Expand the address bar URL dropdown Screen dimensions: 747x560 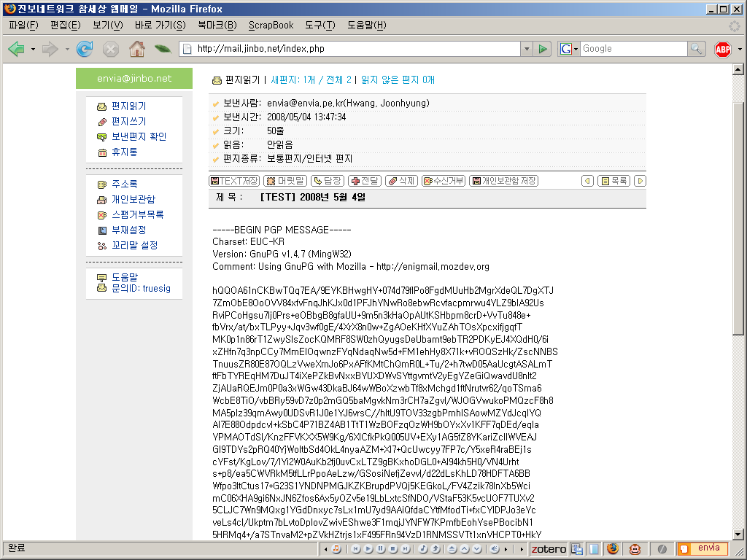(527, 48)
